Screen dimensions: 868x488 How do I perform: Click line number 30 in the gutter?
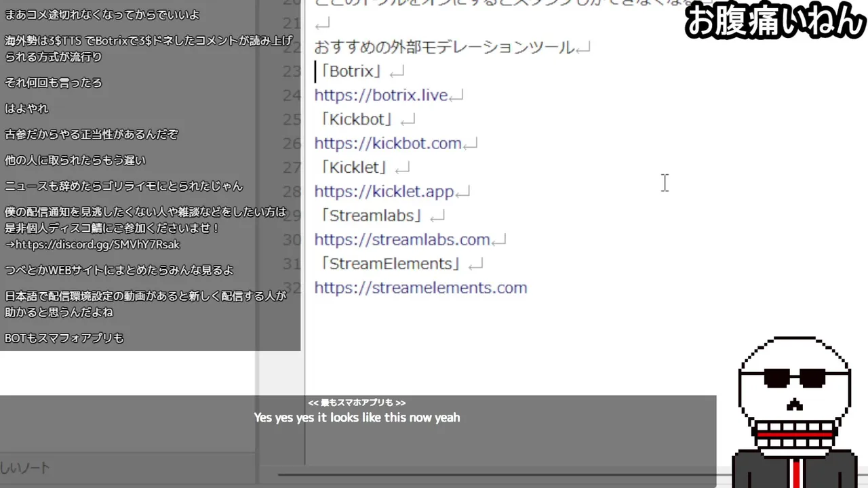pos(292,239)
